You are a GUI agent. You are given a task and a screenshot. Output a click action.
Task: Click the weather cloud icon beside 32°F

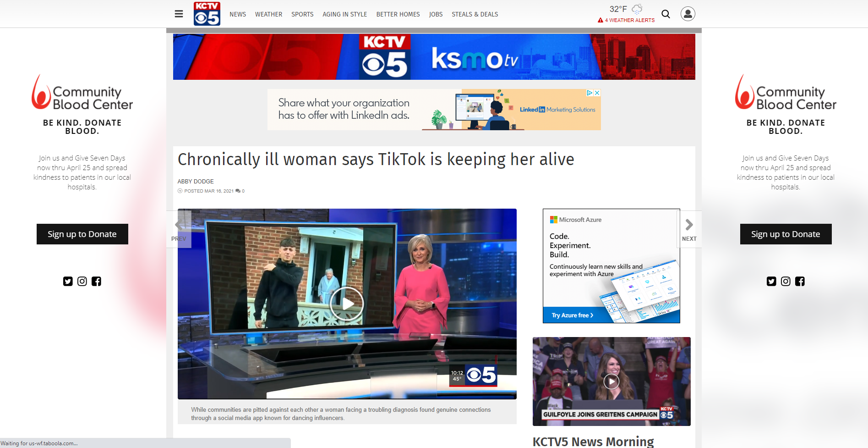tap(637, 9)
